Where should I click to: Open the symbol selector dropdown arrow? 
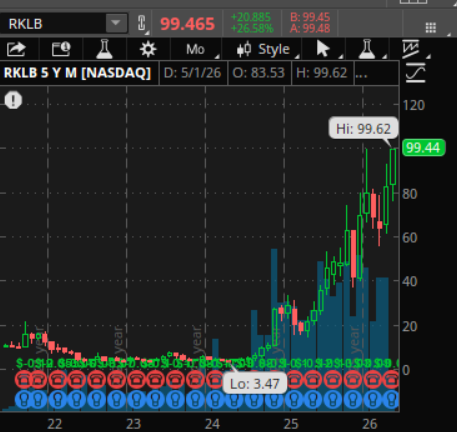[x=116, y=23]
